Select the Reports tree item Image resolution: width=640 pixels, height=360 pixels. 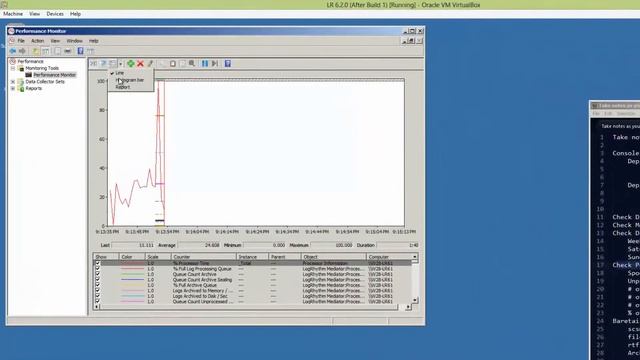point(33,88)
